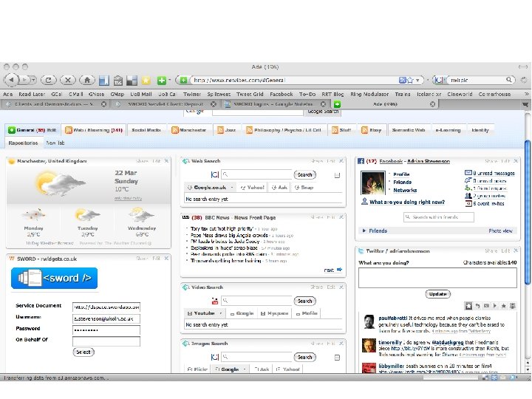Open the Facebook Profile link
This screenshot has width=532, height=399.
(401, 174)
